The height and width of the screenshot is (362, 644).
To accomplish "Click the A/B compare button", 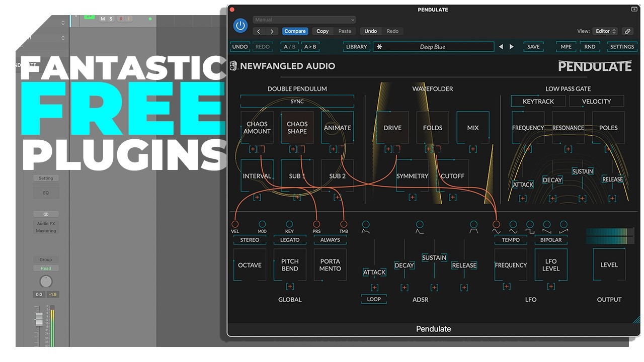I will (x=290, y=47).
